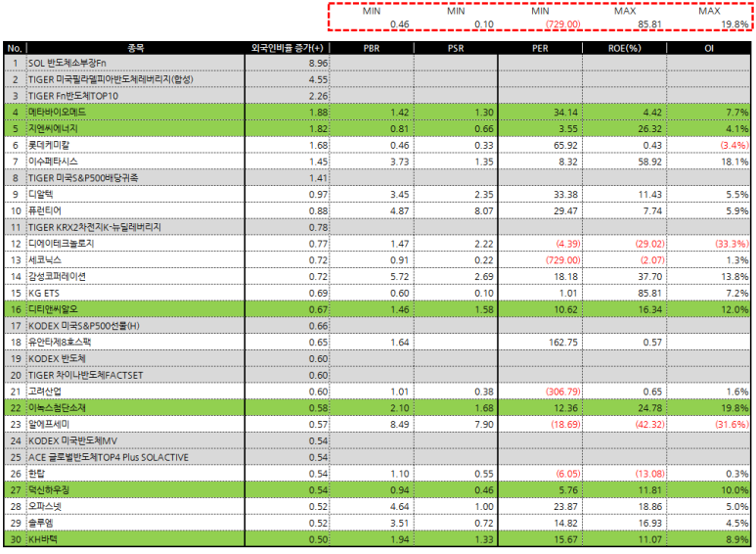The height and width of the screenshot is (554, 756).
Task: Click PBR 5.72 for 감성코퍼레이션
Action: pos(400,277)
